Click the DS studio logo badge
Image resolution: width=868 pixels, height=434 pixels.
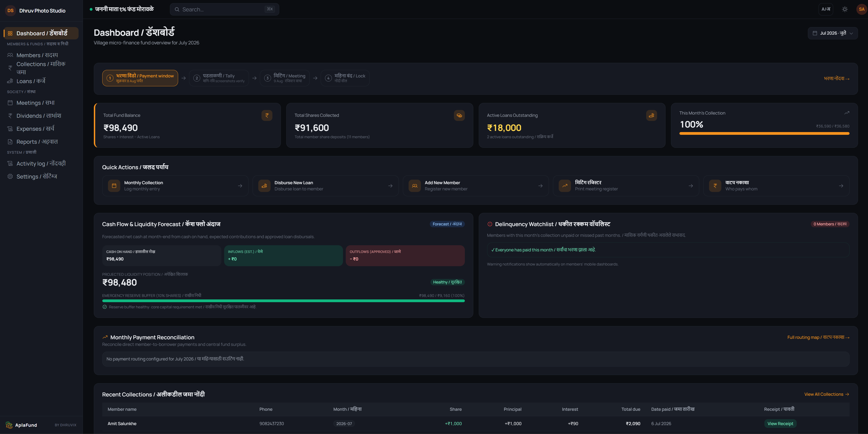click(x=10, y=10)
